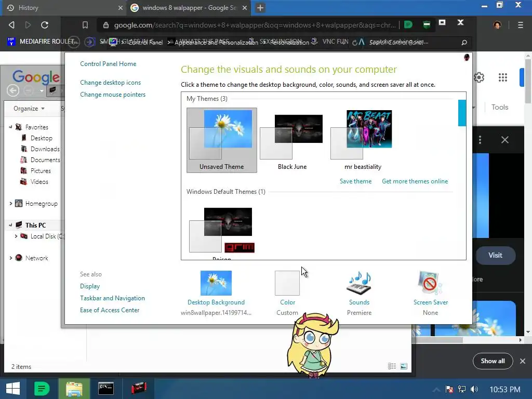Click the themes list scrollbar thumb
Screen dimensions: 532x399
pyautogui.click(x=462, y=113)
